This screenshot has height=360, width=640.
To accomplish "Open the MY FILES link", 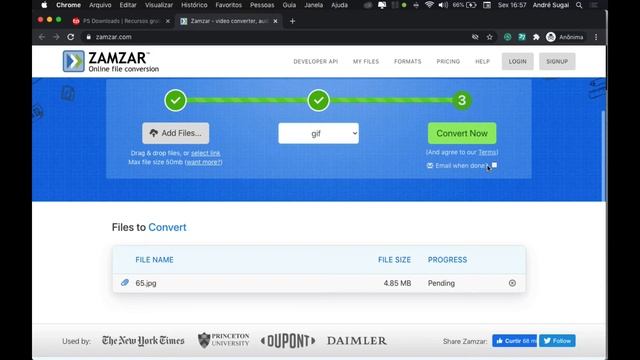I will coord(366,61).
